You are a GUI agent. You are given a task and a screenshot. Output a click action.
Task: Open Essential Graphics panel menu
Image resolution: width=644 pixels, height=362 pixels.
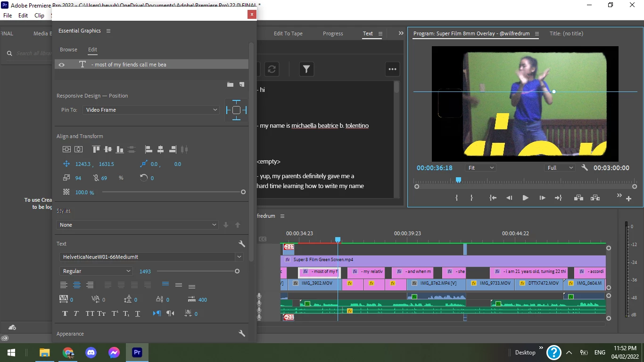108,31
